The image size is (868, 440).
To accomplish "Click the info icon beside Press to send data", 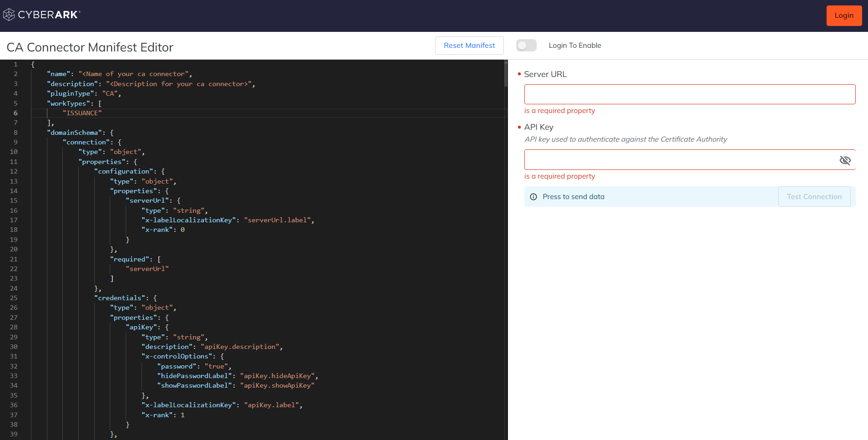I will pos(533,197).
